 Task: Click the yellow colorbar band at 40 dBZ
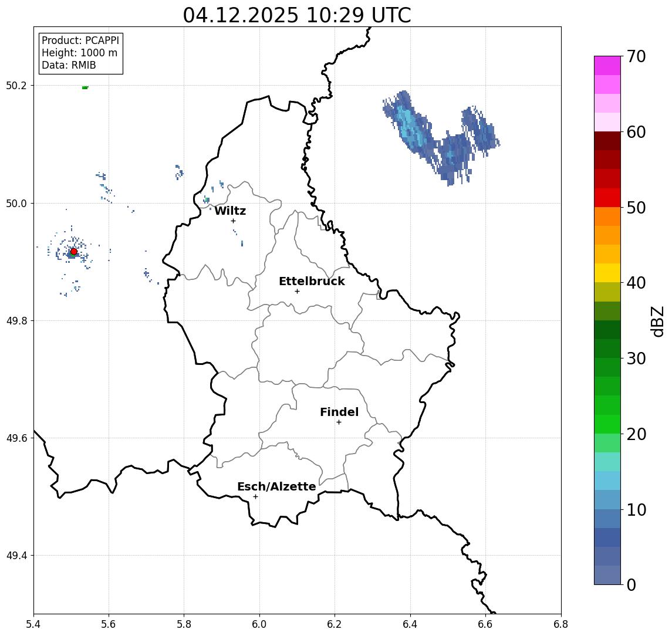(x=607, y=273)
